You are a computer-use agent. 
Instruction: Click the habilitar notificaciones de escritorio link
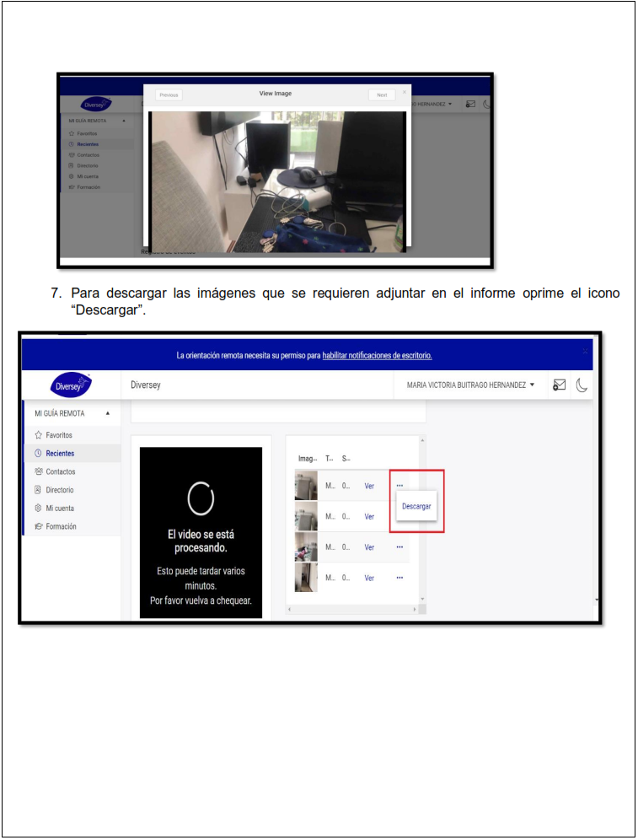377,355
